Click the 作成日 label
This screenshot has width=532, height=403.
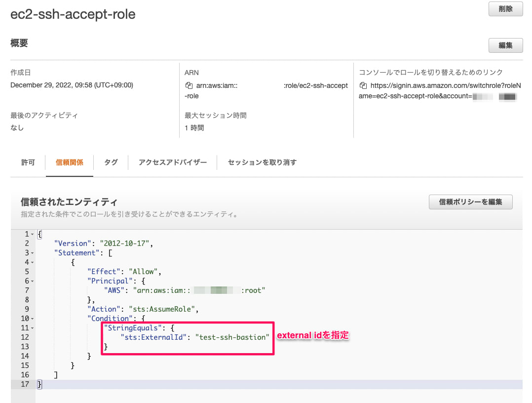(20, 72)
